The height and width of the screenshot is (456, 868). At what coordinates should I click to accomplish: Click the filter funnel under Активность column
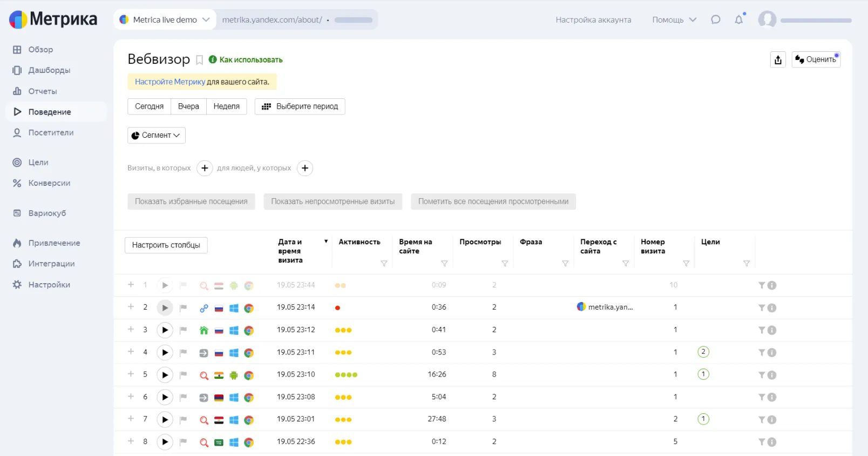[x=384, y=264]
